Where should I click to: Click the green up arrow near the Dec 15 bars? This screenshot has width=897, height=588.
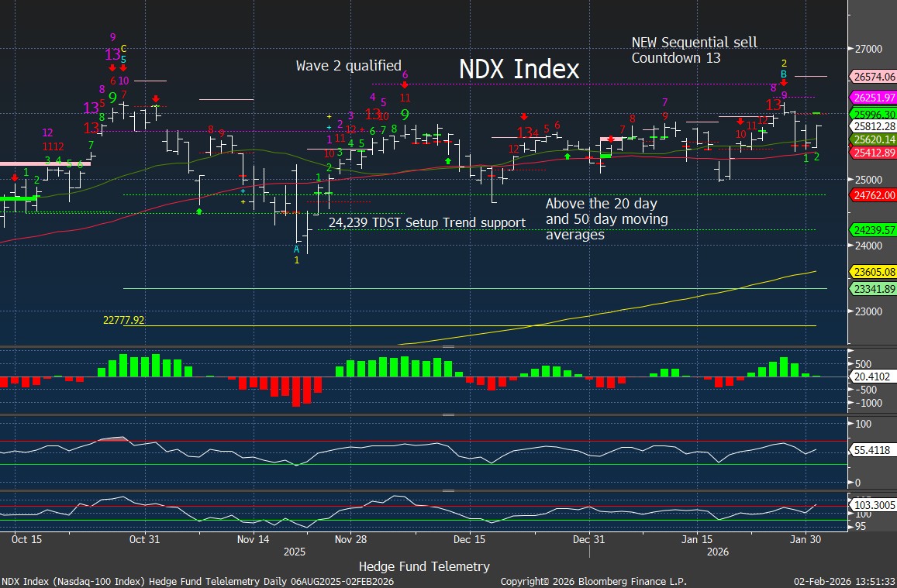pyautogui.click(x=447, y=160)
